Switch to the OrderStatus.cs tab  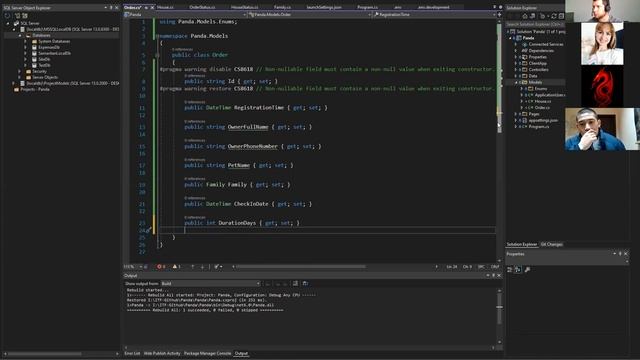pos(202,7)
